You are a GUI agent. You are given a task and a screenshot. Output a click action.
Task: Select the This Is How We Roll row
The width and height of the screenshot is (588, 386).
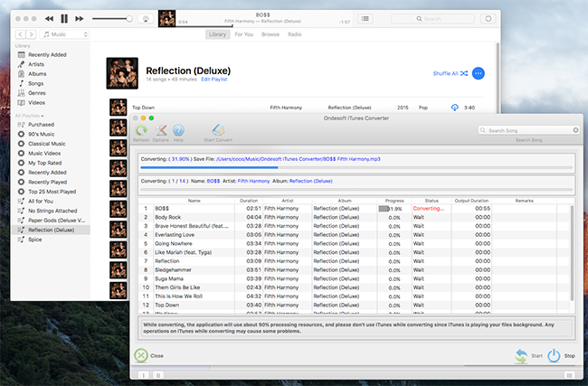click(x=355, y=297)
